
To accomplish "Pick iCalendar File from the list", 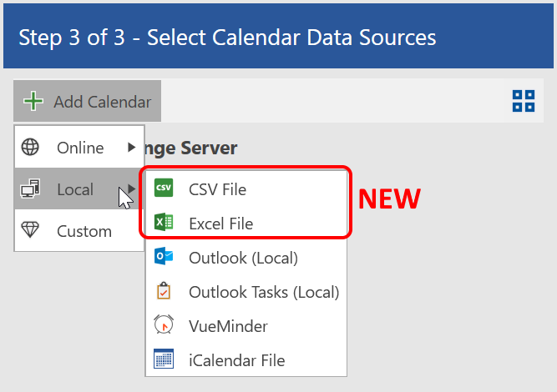I will [x=236, y=360].
